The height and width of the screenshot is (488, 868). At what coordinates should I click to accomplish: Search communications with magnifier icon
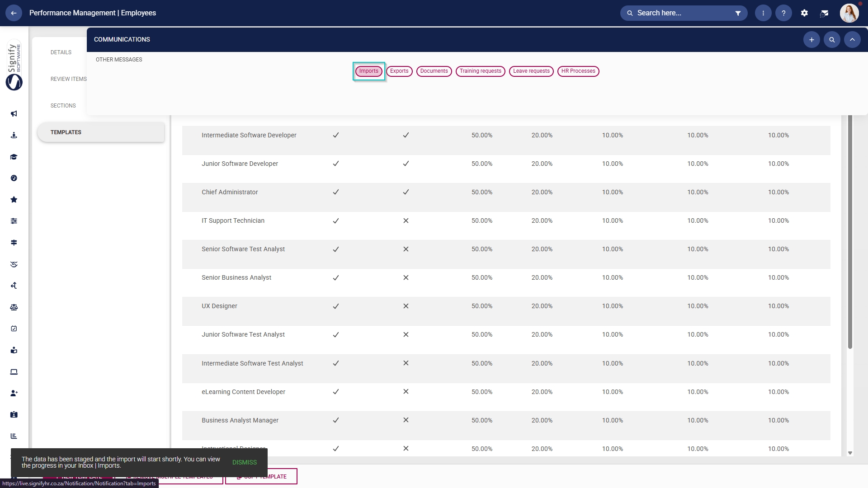tap(832, 40)
